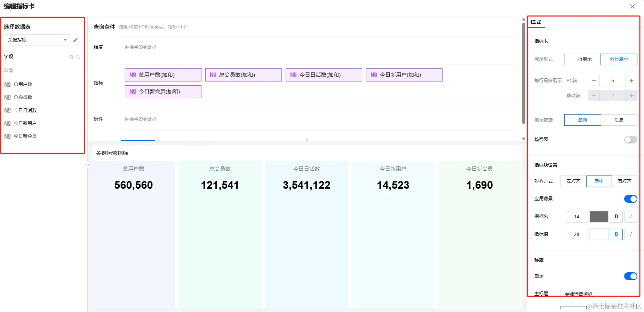Click the 指标名 font size field
Image resolution: width=644 pixels, height=312 pixels.
577,217
